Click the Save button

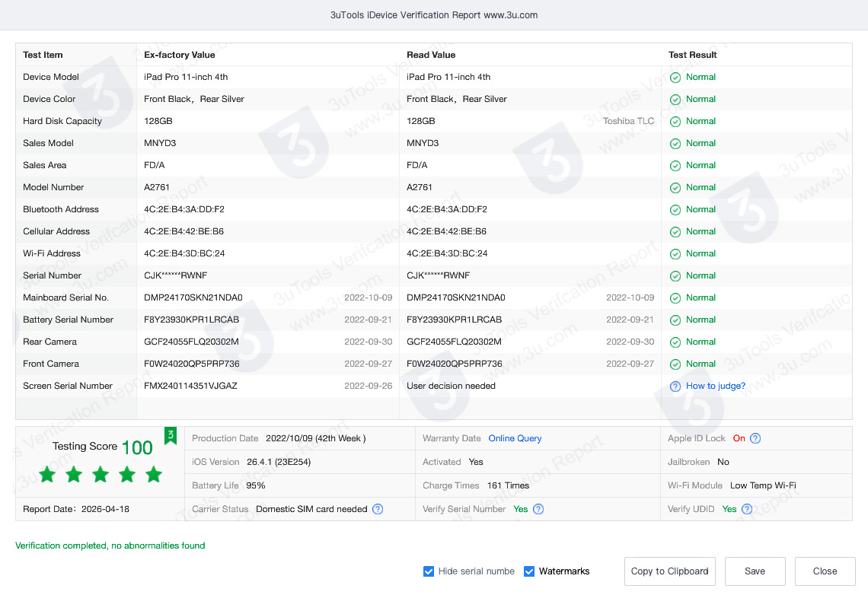point(755,571)
